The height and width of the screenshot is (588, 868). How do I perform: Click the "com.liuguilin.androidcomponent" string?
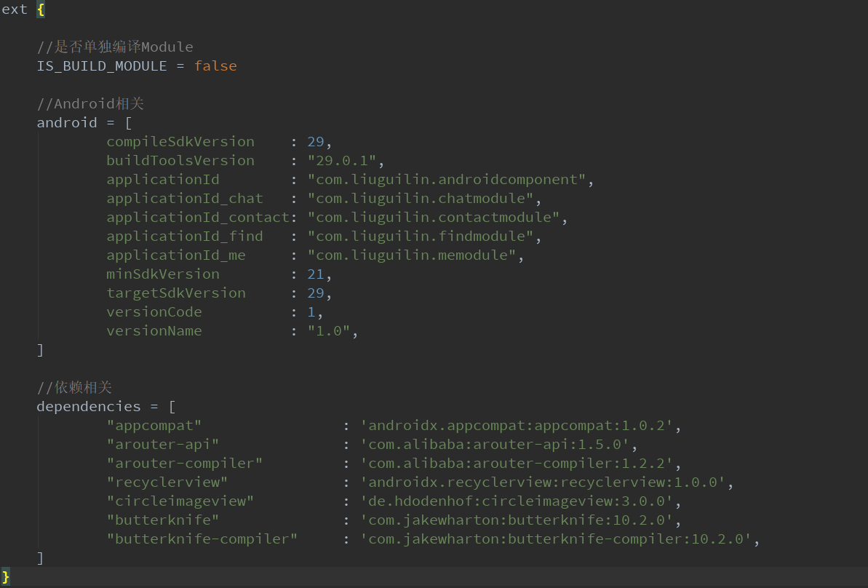[447, 180]
